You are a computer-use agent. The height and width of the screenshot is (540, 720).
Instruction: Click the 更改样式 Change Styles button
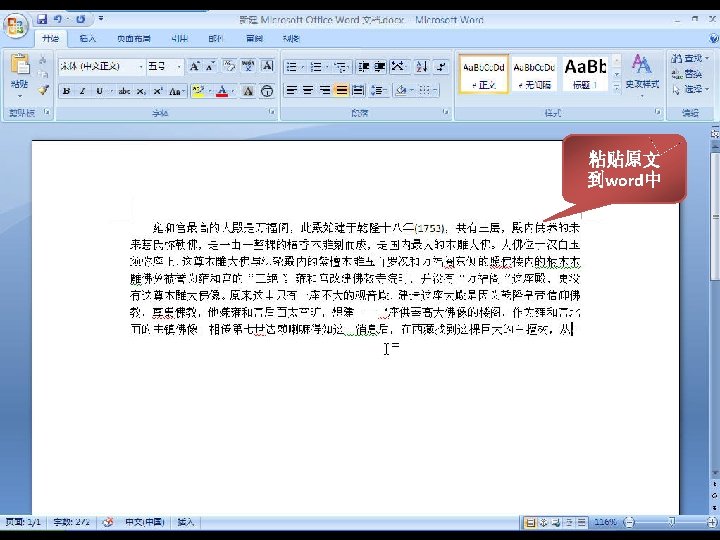point(642,76)
